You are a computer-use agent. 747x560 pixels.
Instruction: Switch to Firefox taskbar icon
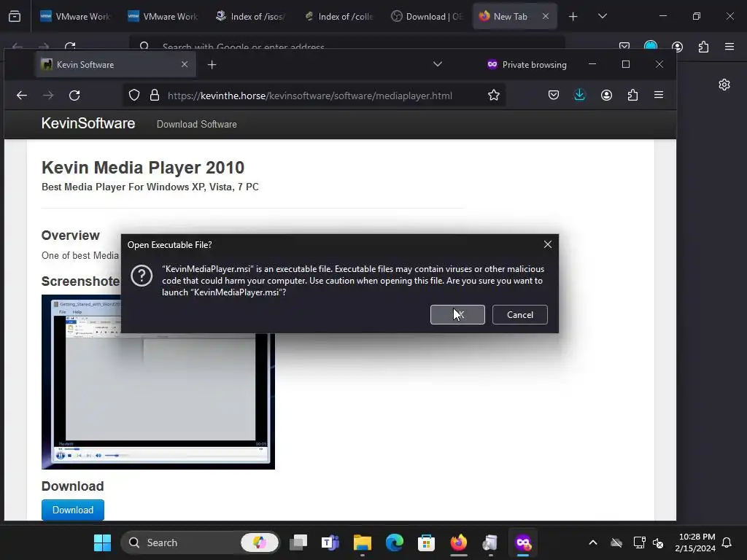click(x=458, y=542)
